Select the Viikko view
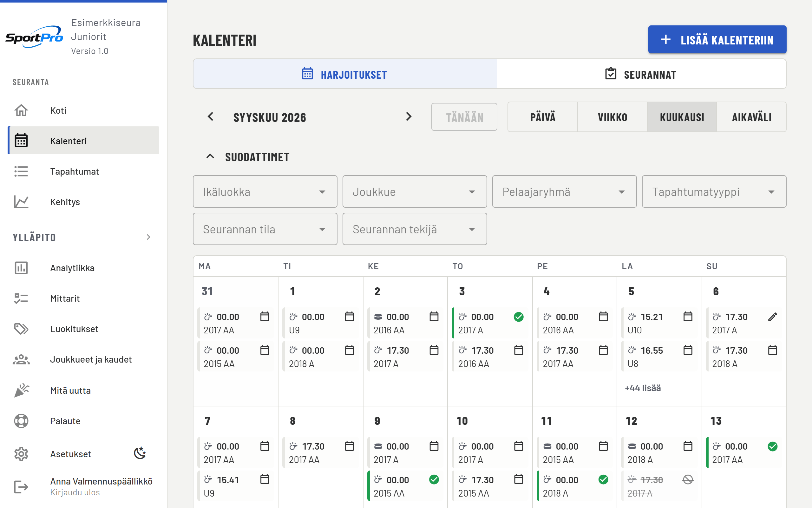812x508 pixels. pyautogui.click(x=612, y=117)
